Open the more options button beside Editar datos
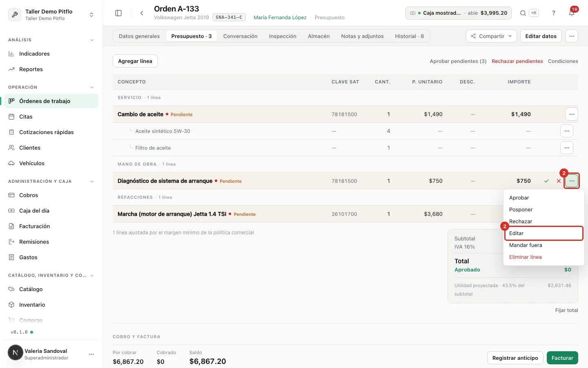588x368 pixels. (x=572, y=36)
